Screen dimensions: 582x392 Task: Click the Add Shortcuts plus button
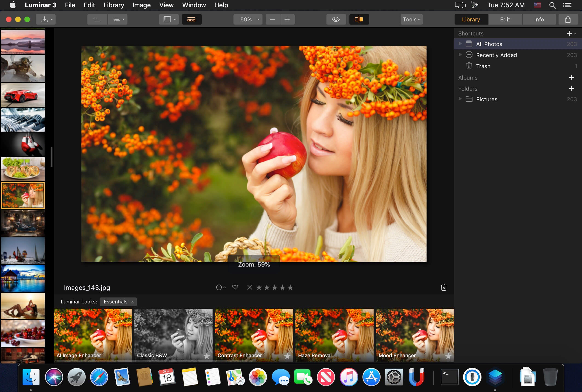click(570, 33)
